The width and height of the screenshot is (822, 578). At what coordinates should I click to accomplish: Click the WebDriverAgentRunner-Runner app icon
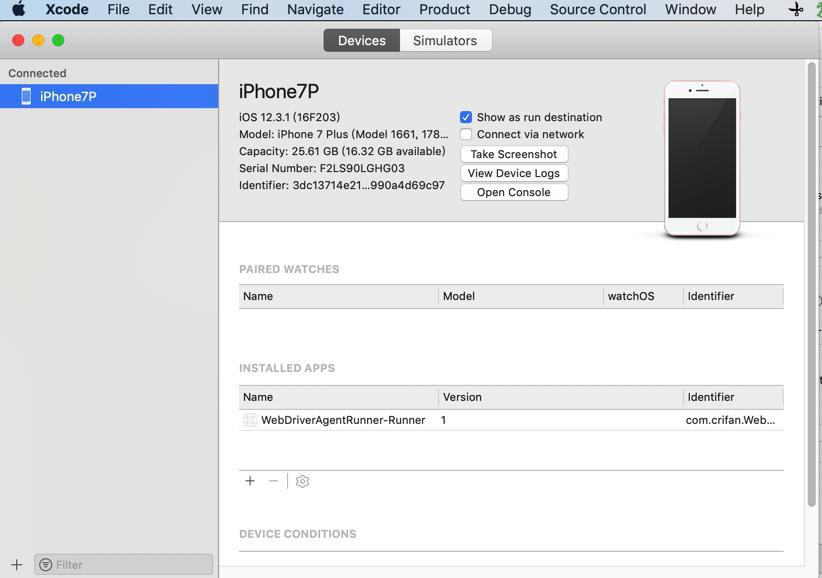click(x=250, y=420)
